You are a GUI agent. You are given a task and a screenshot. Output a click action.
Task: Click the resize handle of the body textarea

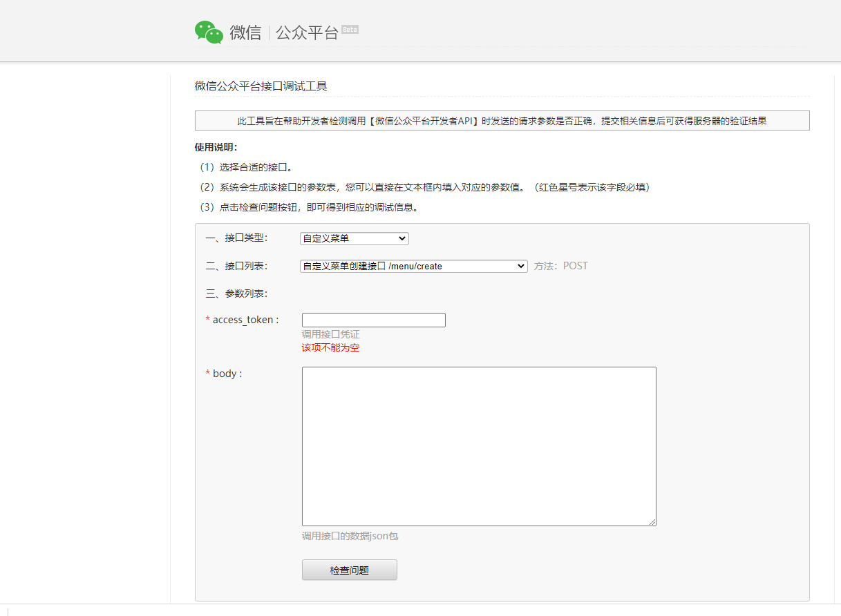[652, 521]
